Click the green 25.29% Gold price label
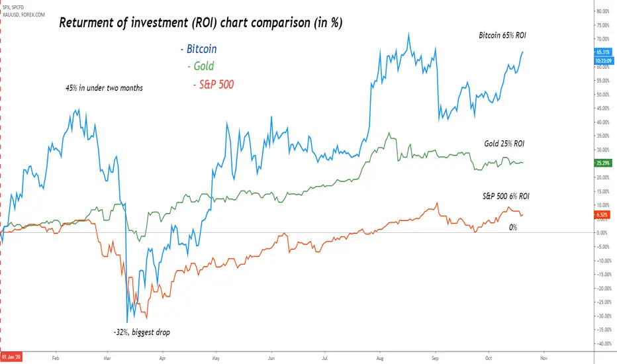The image size is (617, 364). pyautogui.click(x=603, y=163)
